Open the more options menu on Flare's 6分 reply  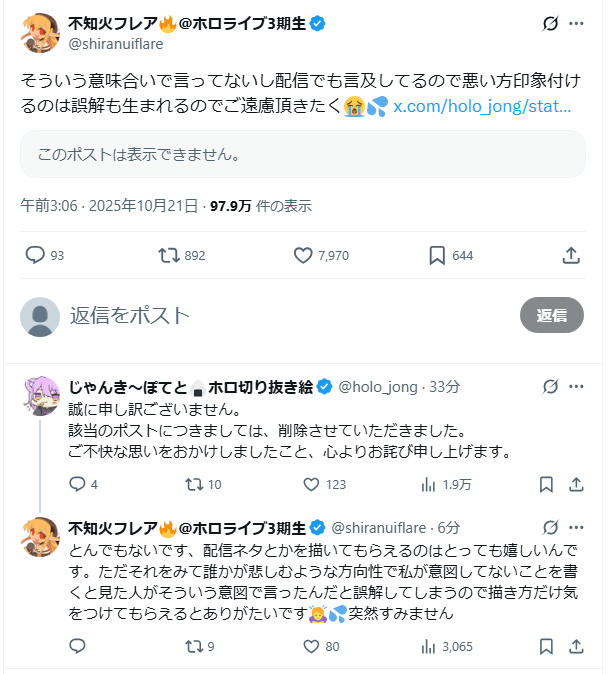[578, 526]
